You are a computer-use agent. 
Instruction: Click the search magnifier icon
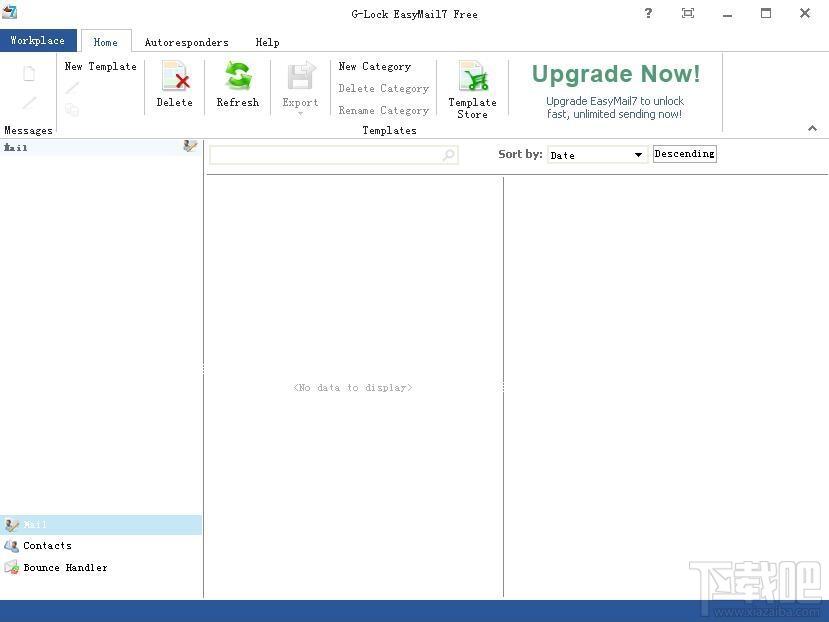[448, 155]
